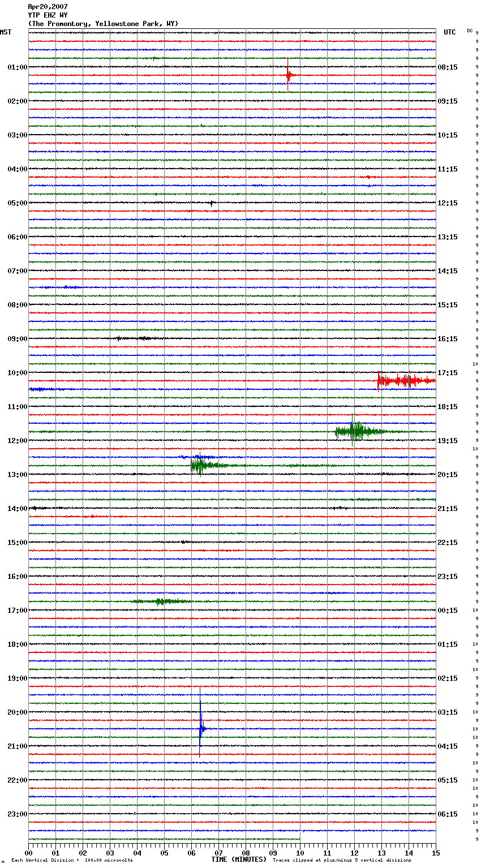Select the 16:00 MST time label
481x868 pixels.
coord(18,577)
